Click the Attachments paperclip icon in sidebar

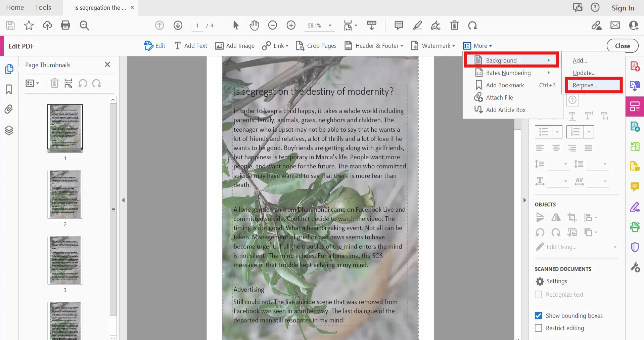click(9, 109)
